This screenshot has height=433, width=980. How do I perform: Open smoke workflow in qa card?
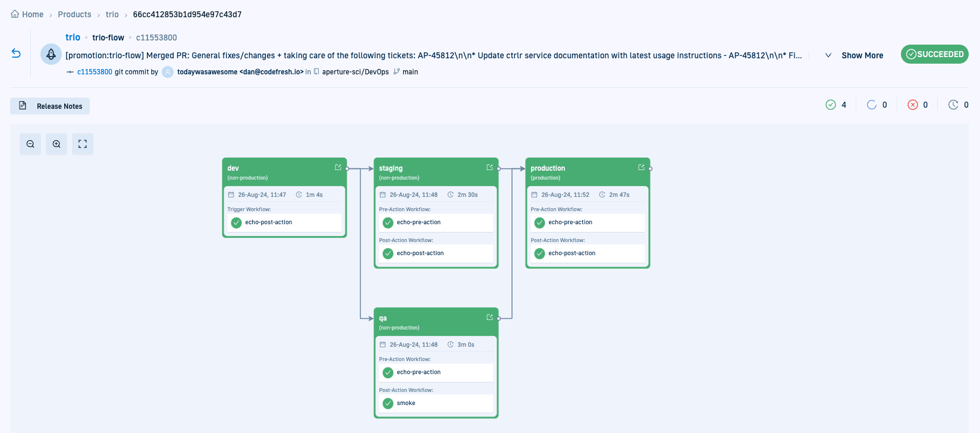coord(406,403)
